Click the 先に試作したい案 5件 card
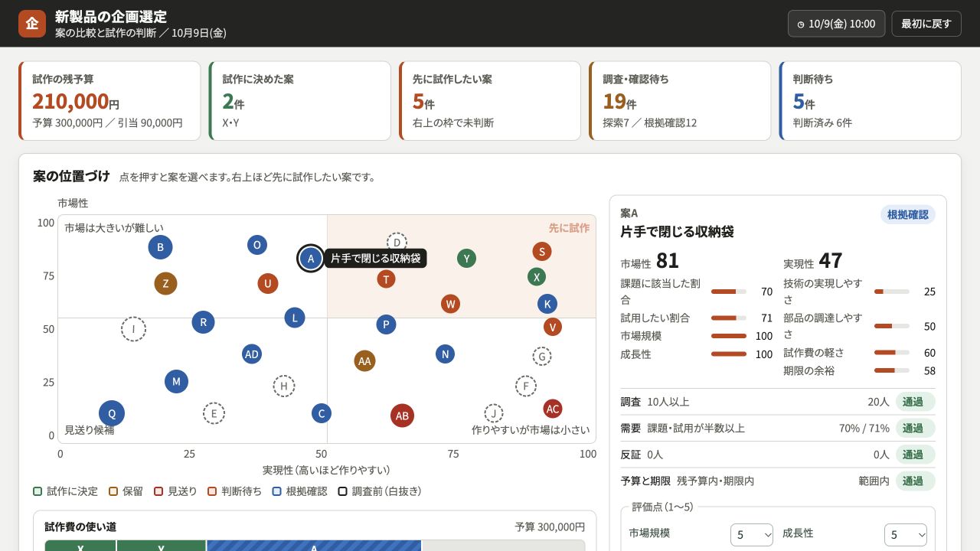980x551 pixels. (490, 101)
